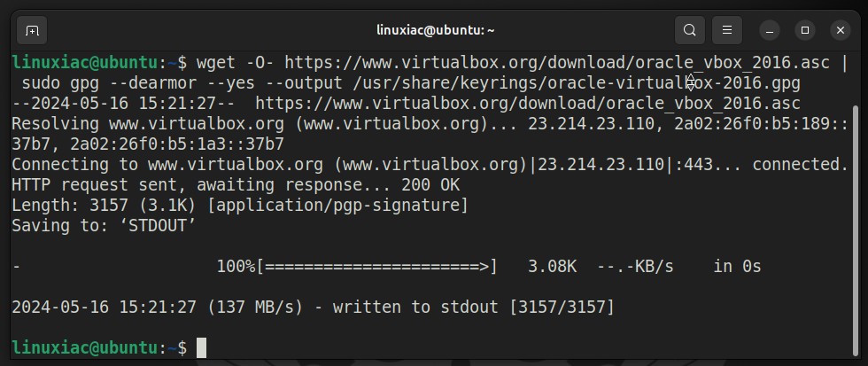Click the virtualbox.org URL in the wget command

point(557,63)
